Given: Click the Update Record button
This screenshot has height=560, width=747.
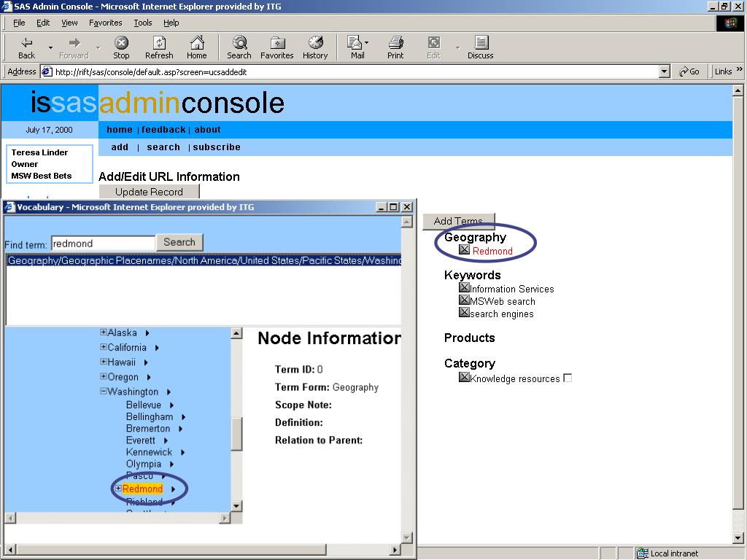Looking at the screenshot, I should click(x=149, y=192).
